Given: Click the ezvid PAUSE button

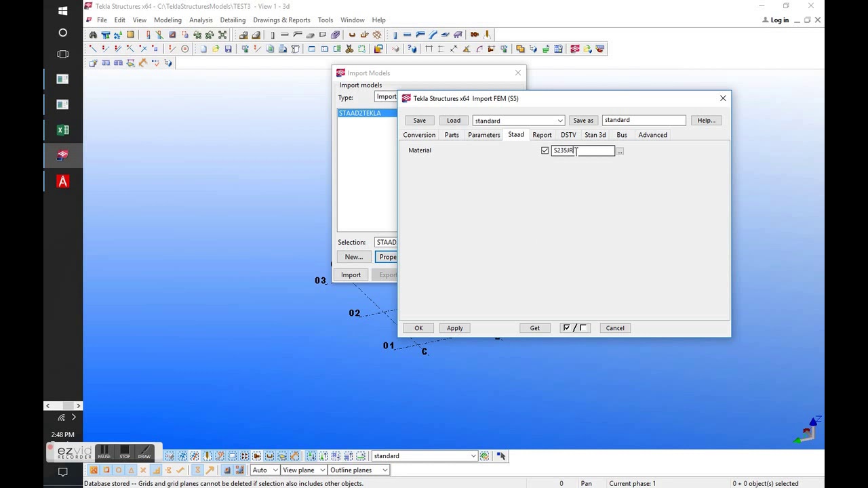Looking at the screenshot, I should point(104,452).
